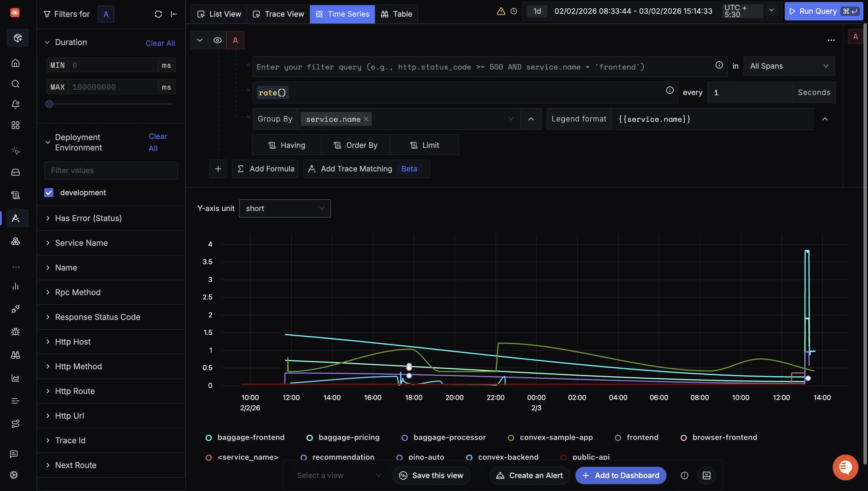
Task: Open the Alerts bell icon in sidebar
Action: [x=15, y=105]
